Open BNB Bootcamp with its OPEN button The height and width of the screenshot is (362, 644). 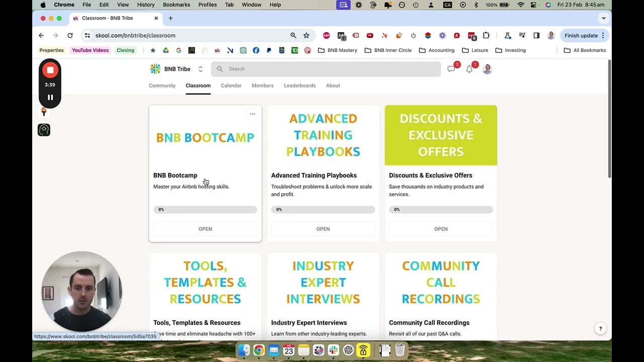[x=205, y=229]
